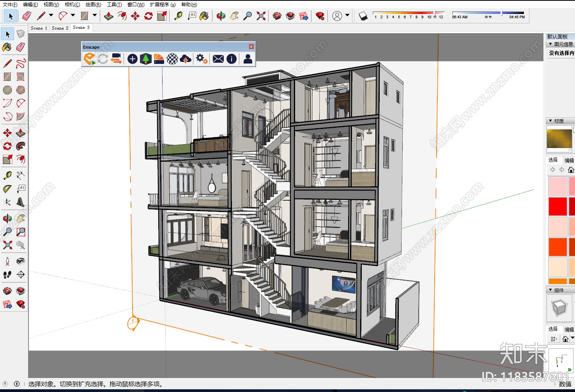Viewport: 575px width, 392px height.
Task: Start Enscape rendering from the Enscape toolbar
Action: pyautogui.click(x=89, y=59)
